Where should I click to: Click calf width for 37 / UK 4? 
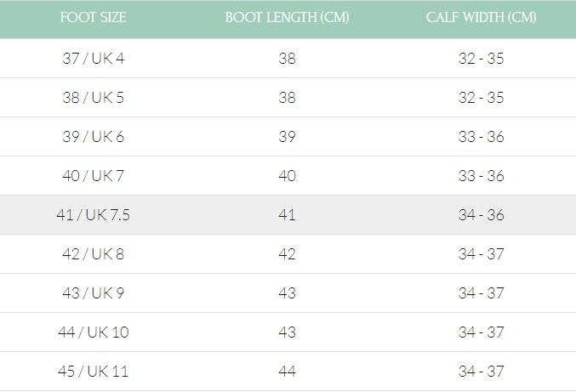point(481,59)
